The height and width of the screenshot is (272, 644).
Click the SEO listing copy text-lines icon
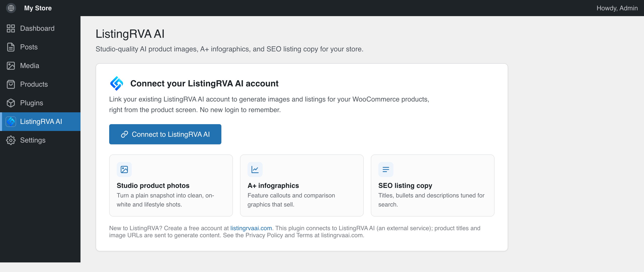click(x=386, y=169)
